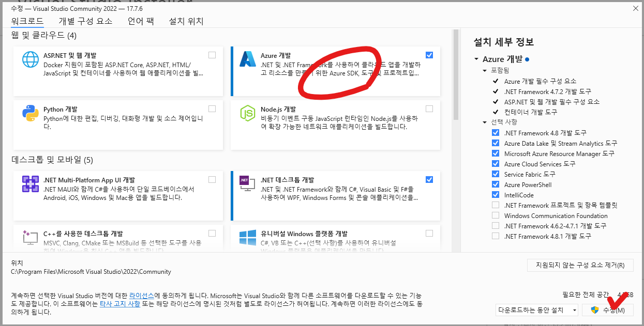
Task: Click the install location path text
Action: 91,272
